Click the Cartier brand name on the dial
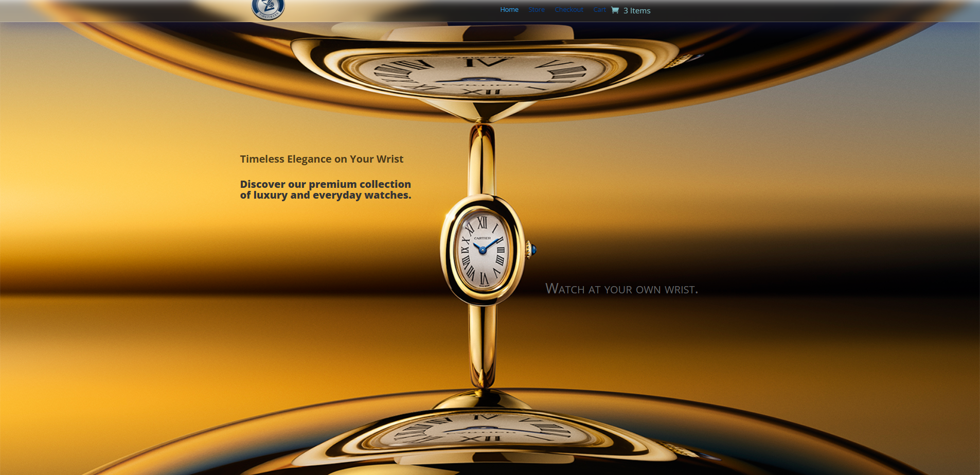The image size is (980, 475). pyautogui.click(x=482, y=238)
